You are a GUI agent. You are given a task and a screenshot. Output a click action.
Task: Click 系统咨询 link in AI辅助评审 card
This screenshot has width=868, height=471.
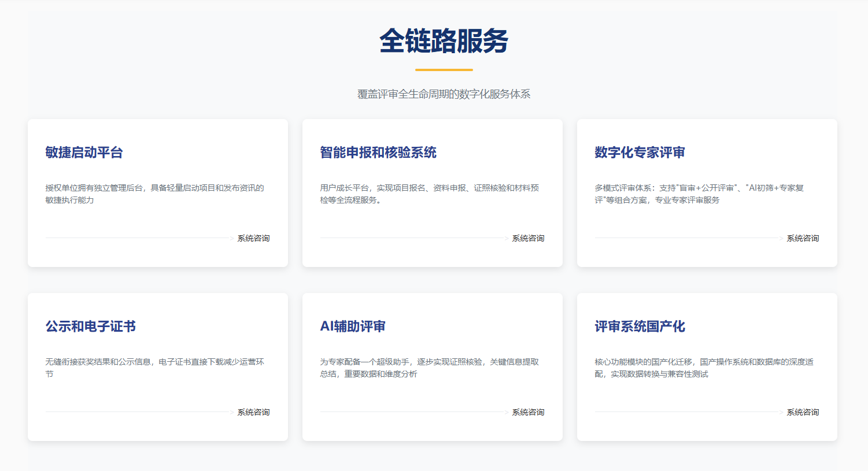[528, 412]
